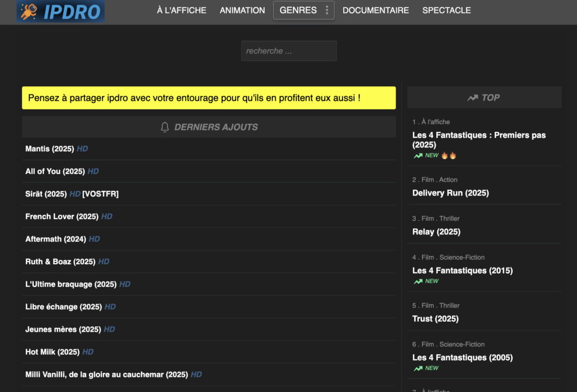The image size is (577, 392).
Task: Open Les 4 Fantastiques : Premiers pas (2025)
Action: click(478, 140)
